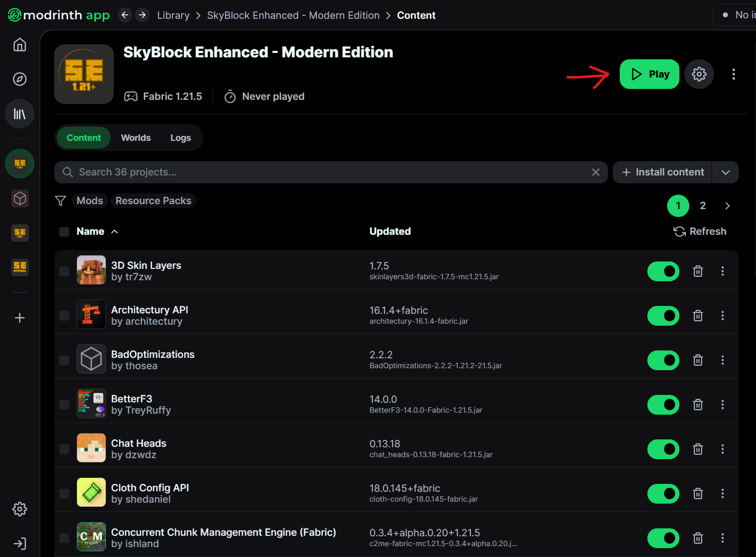The image size is (756, 557).
Task: Click the Updated column header
Action: [x=390, y=231]
